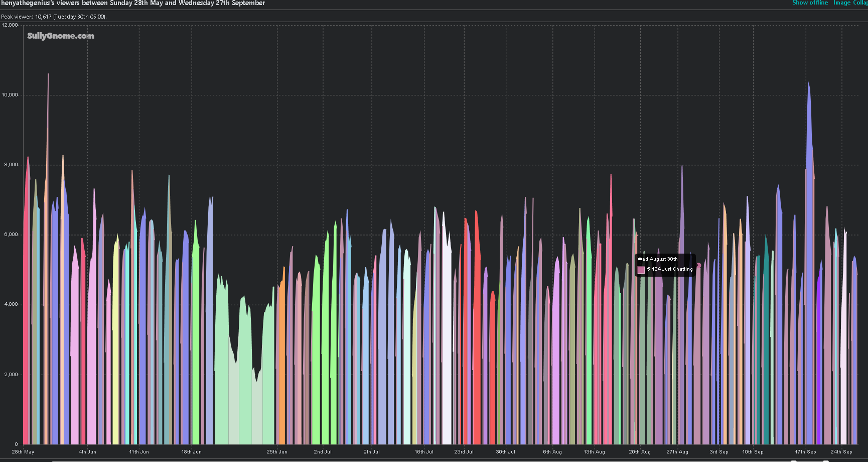Click the Wed August 30th tooltip date
868x462 pixels.
(x=657, y=259)
